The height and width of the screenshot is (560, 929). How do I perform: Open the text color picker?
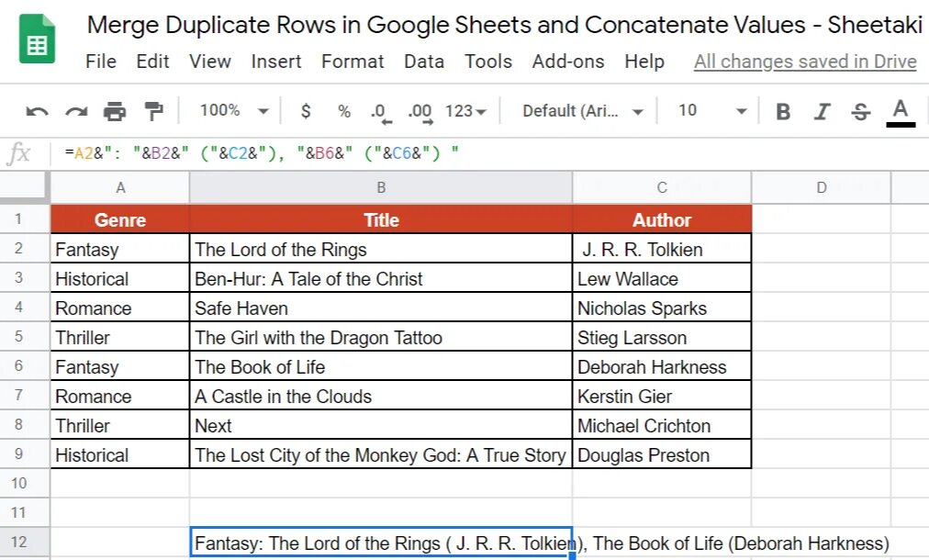point(901,112)
